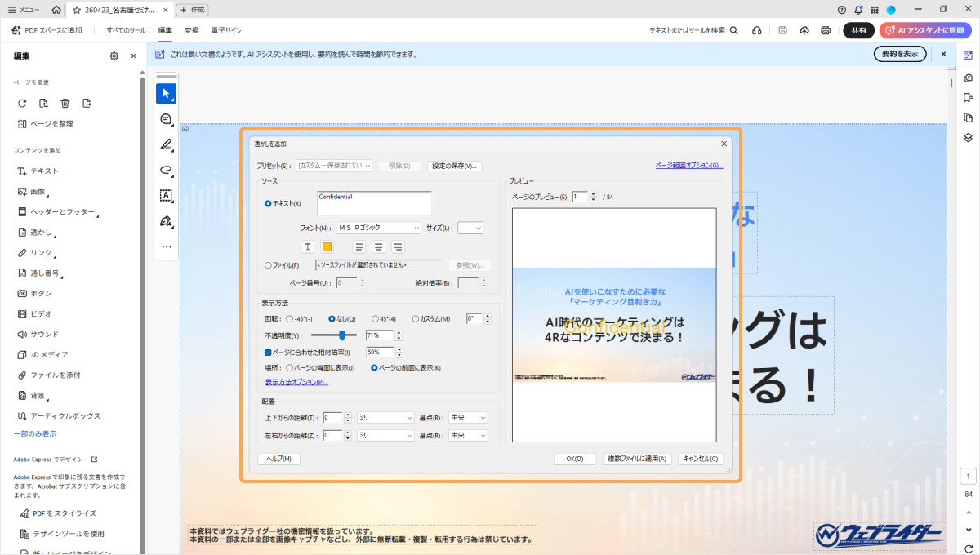
Task: Click the 要約を表示 button
Action: [x=900, y=54]
